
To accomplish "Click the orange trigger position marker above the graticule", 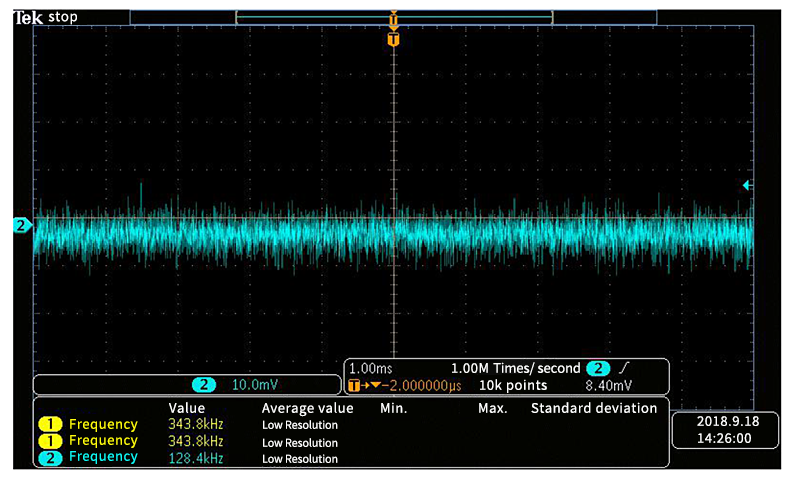I will point(393,39).
